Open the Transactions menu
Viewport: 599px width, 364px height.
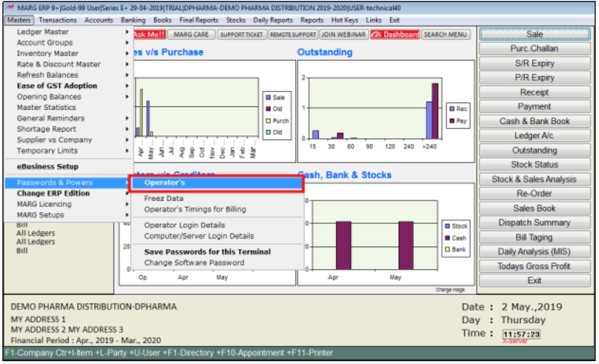coord(58,20)
